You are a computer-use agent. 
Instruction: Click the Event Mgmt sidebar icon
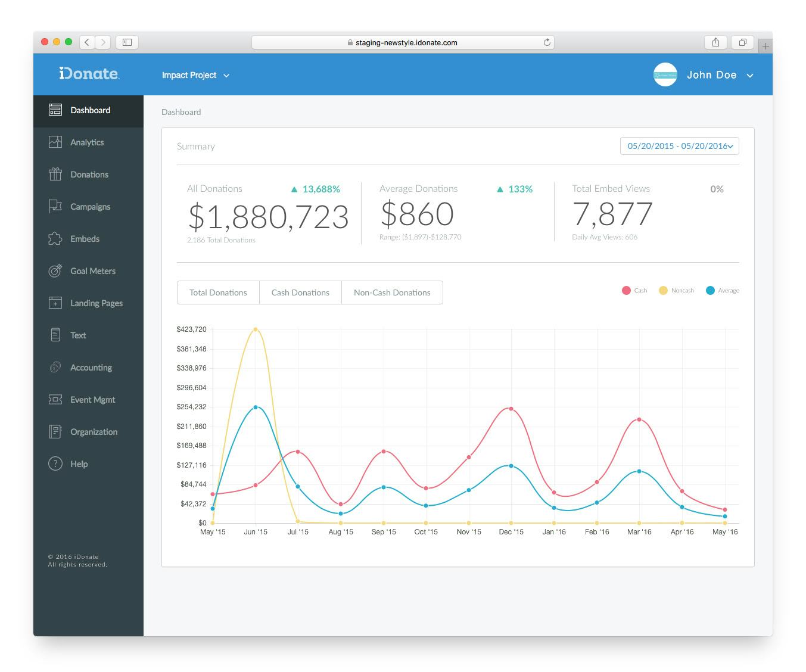pyautogui.click(x=55, y=399)
